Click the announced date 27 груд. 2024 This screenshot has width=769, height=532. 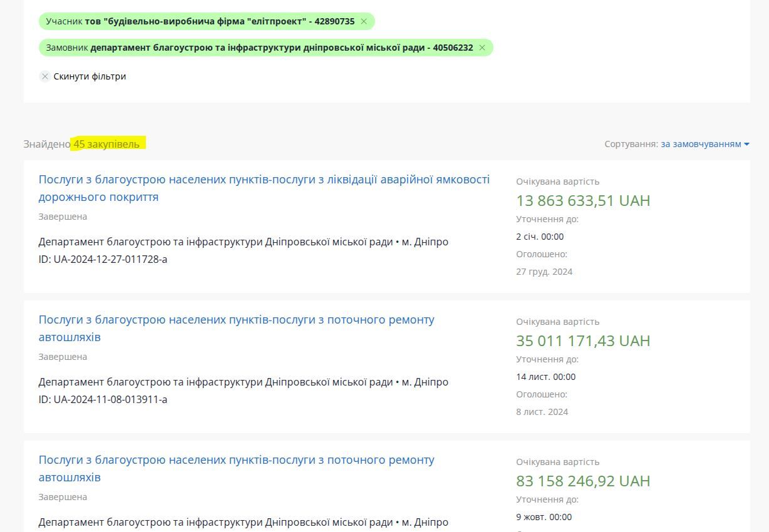coord(544,272)
